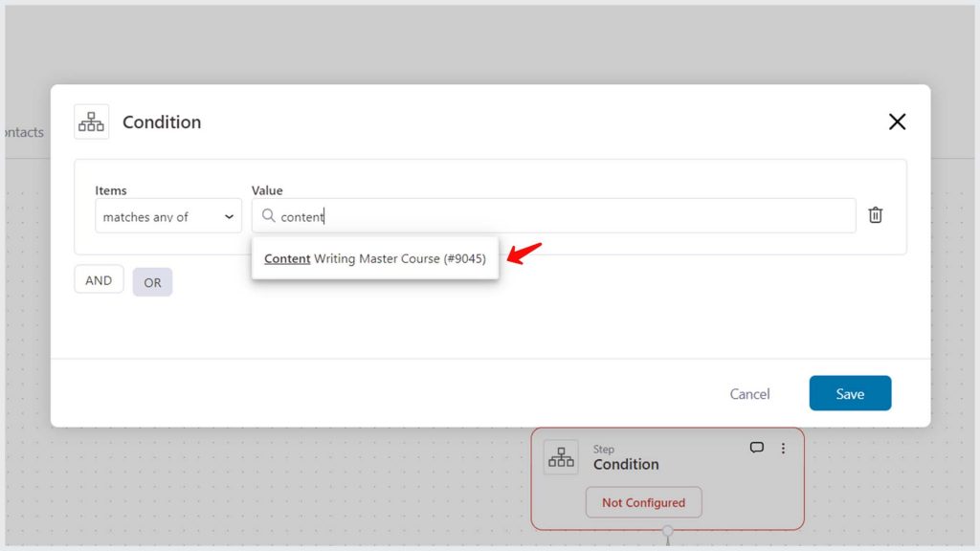Click the 'Not Configured' status button
980x551 pixels.
(644, 502)
